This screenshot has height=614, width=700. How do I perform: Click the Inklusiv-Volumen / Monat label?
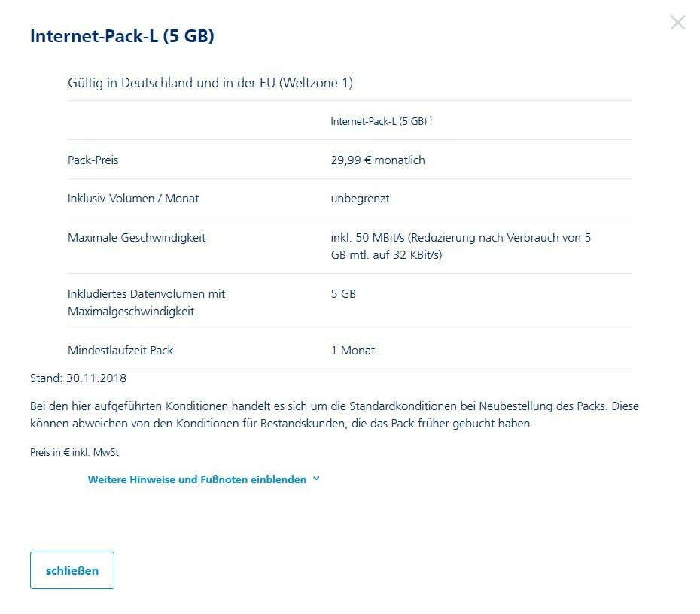(133, 199)
